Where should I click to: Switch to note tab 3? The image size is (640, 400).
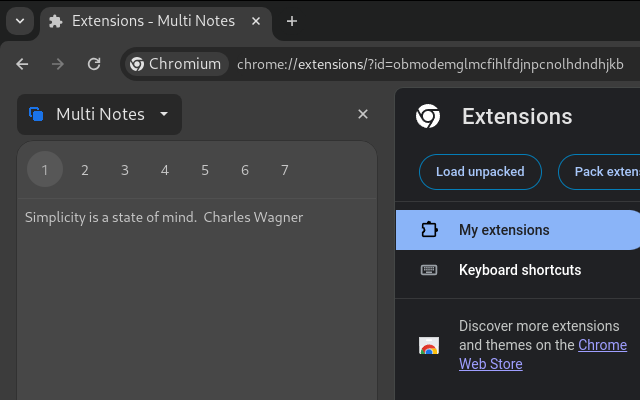(125, 169)
